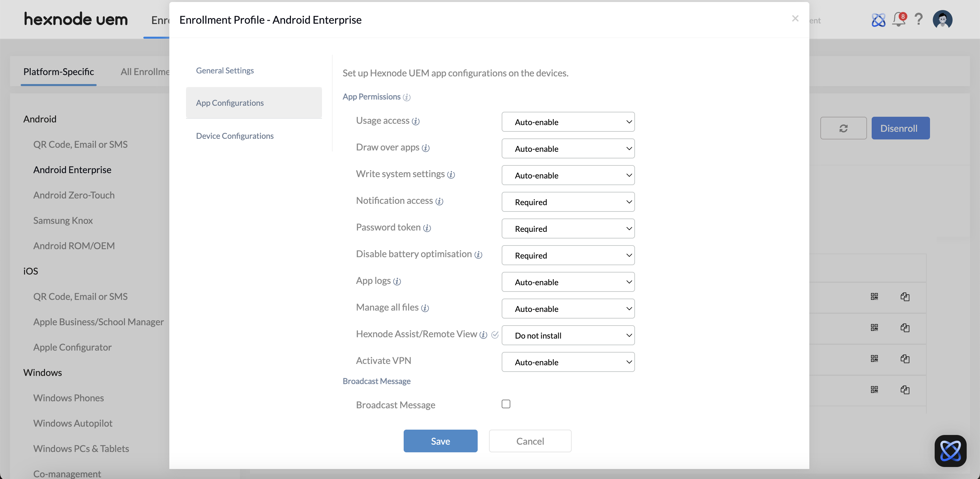This screenshot has width=980, height=479.
Task: Show info for Notification access
Action: (439, 201)
